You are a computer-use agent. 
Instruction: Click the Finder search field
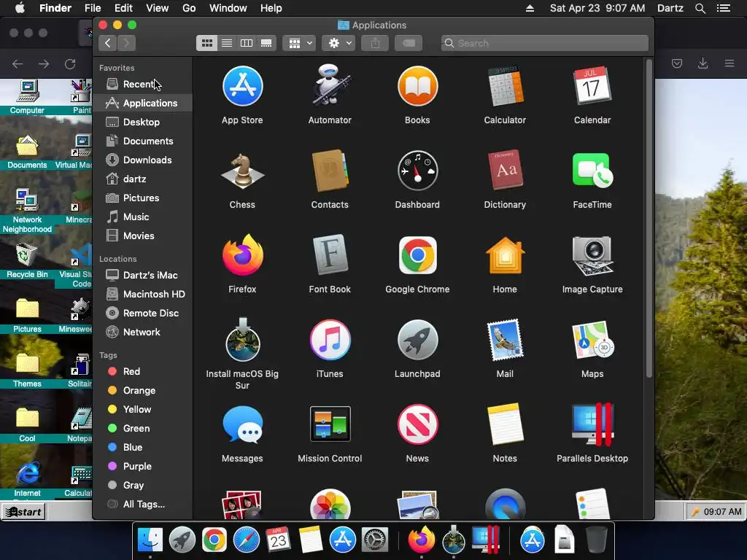[544, 43]
